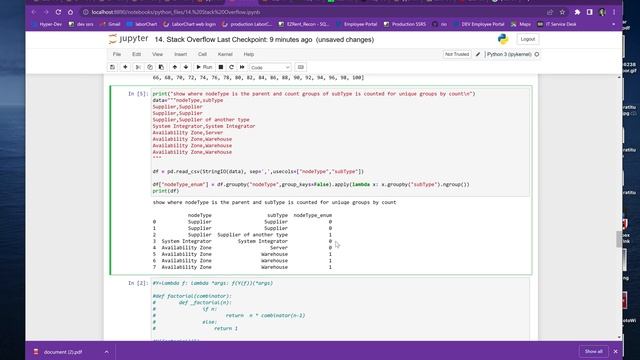Viewport: 640px width, 360px height.
Task: Click code cell In [2] editor
Action: coord(340,309)
